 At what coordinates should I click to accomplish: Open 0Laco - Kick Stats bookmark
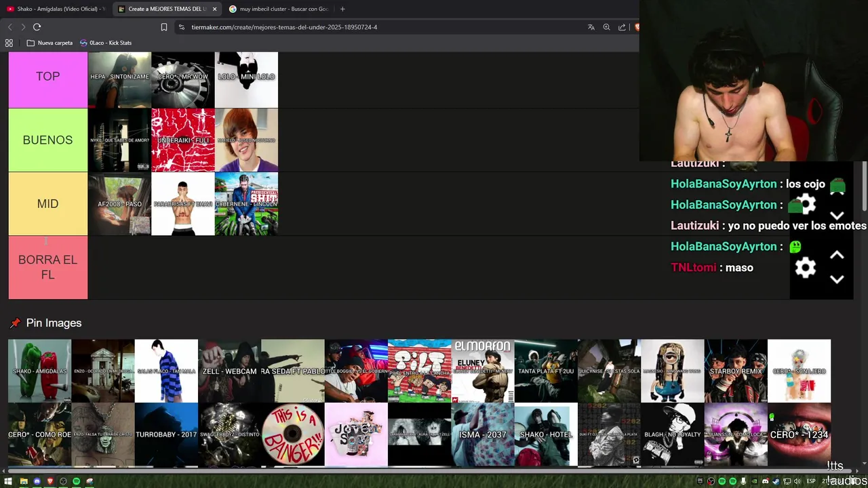[x=106, y=43]
